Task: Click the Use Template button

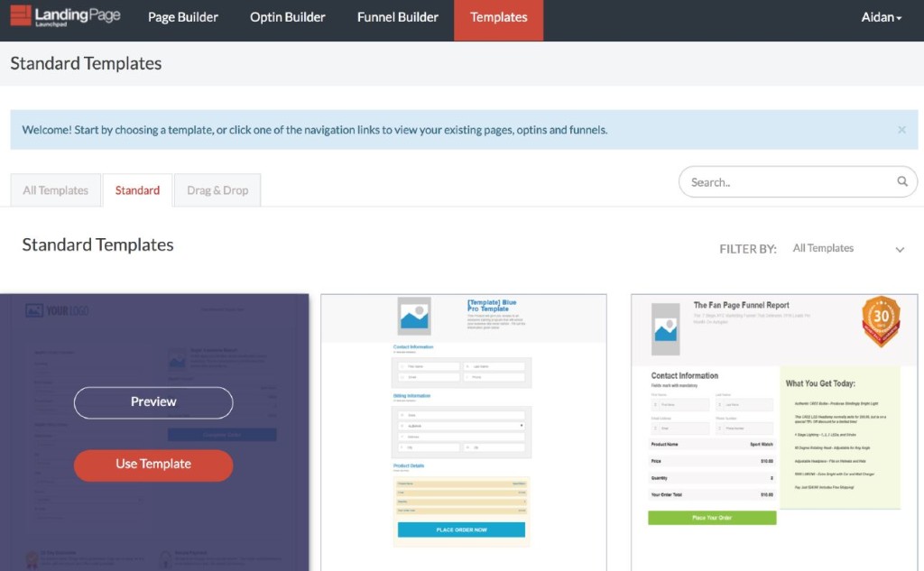Action: 153,465
